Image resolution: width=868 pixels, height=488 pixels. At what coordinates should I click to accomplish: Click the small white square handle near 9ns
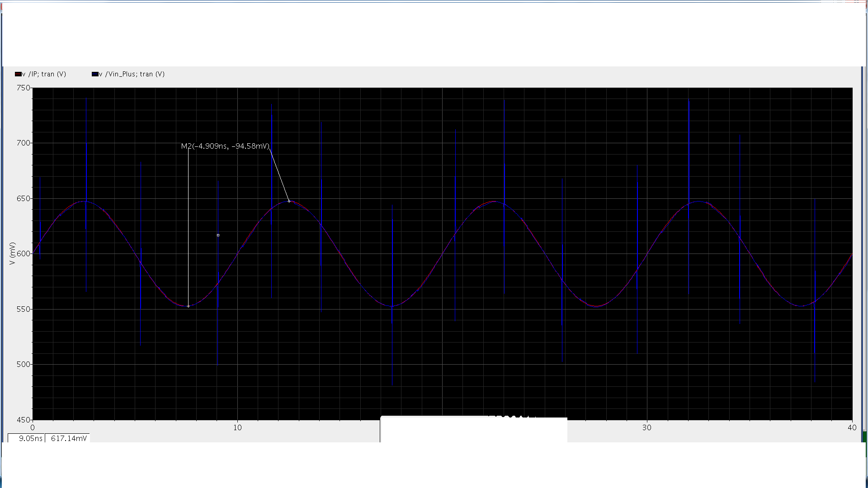click(218, 235)
